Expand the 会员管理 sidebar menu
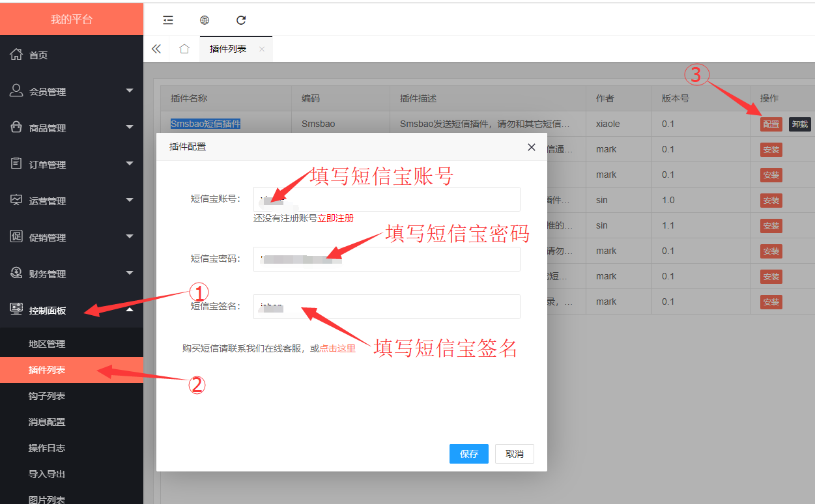 coord(71,92)
